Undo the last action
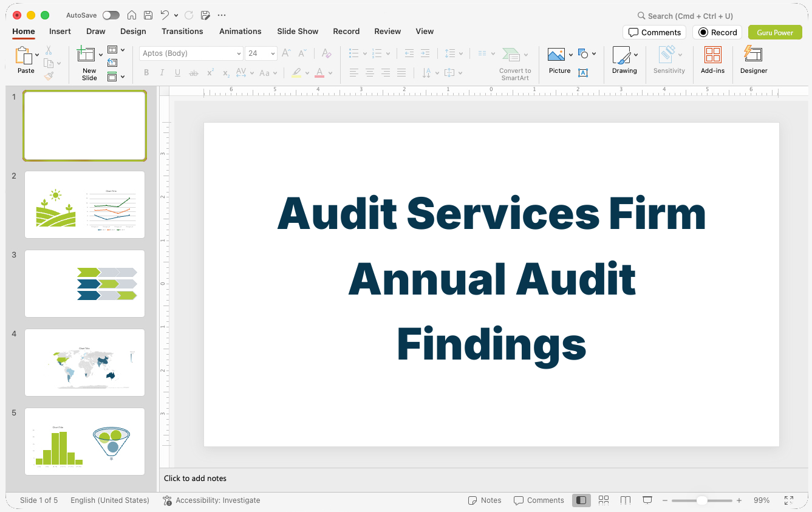The width and height of the screenshot is (812, 512). pos(165,15)
